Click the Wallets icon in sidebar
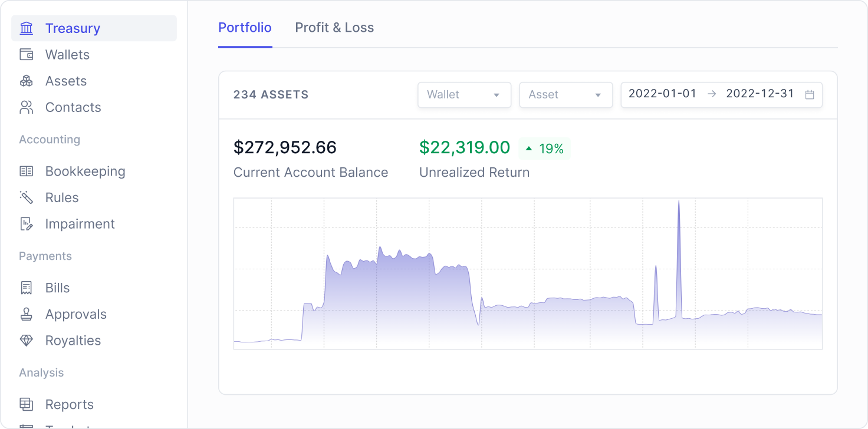Viewport: 868px width, 429px height. (x=27, y=55)
